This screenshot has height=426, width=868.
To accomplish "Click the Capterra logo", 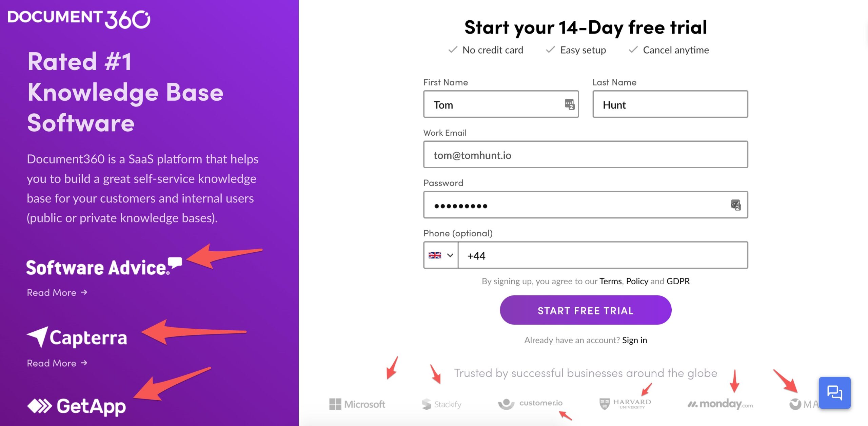I will (x=77, y=337).
